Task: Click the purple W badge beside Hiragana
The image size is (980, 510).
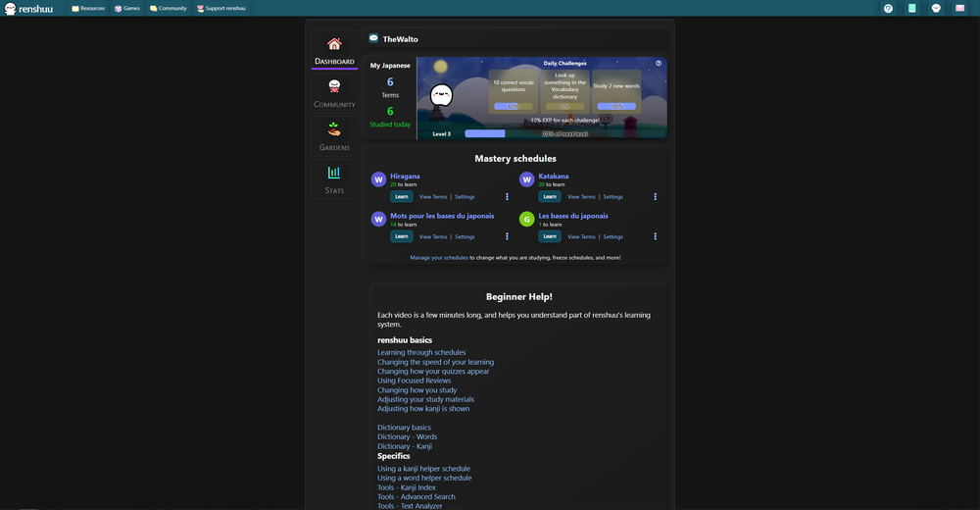Action: pos(378,179)
